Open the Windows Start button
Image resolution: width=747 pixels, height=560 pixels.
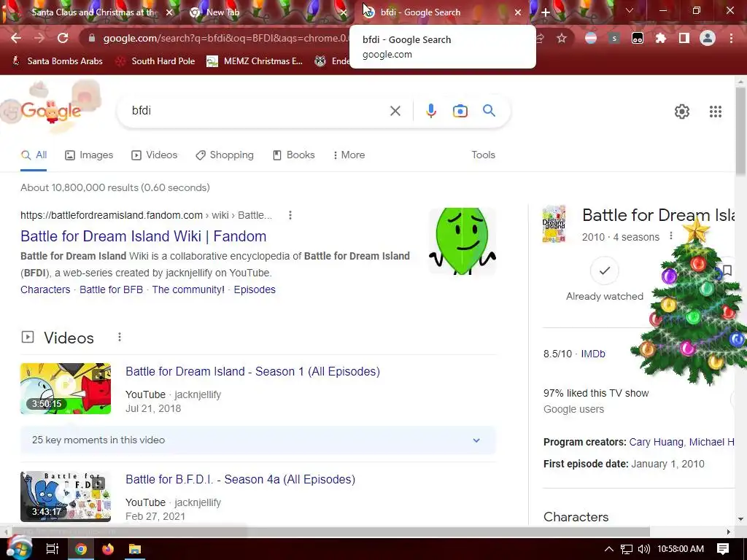point(19,548)
